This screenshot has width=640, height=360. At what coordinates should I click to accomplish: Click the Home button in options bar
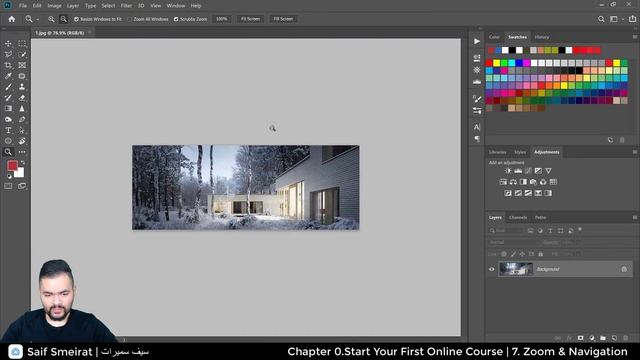(x=11, y=19)
